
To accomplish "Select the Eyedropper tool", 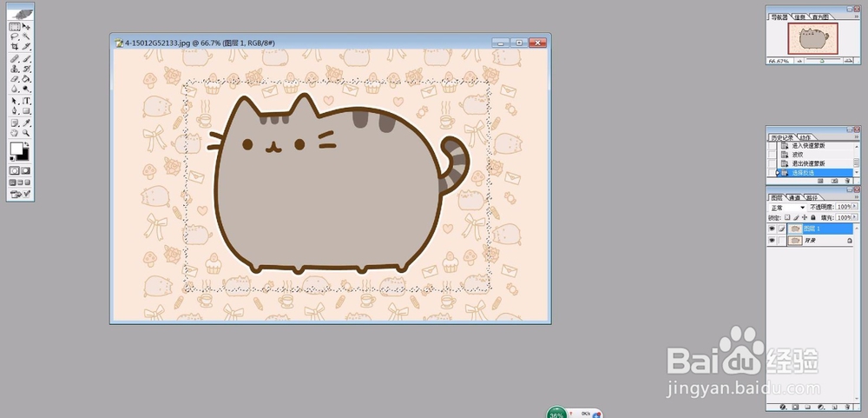I will point(26,123).
